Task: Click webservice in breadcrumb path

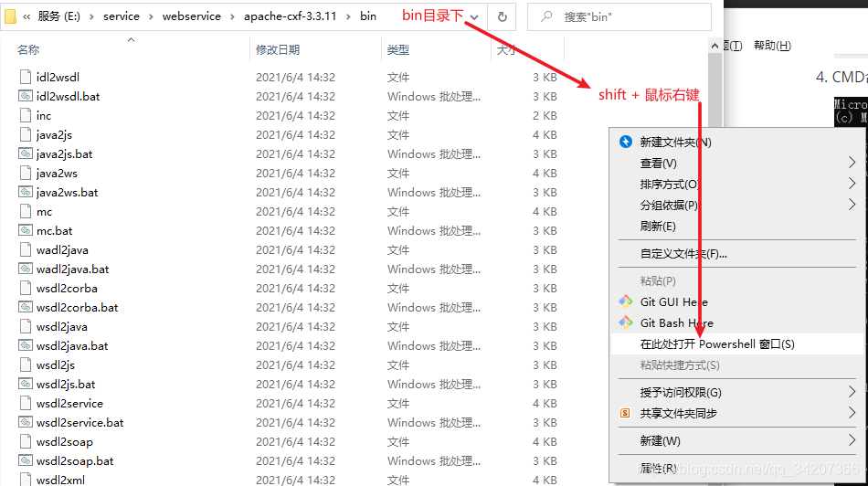Action: [x=192, y=16]
